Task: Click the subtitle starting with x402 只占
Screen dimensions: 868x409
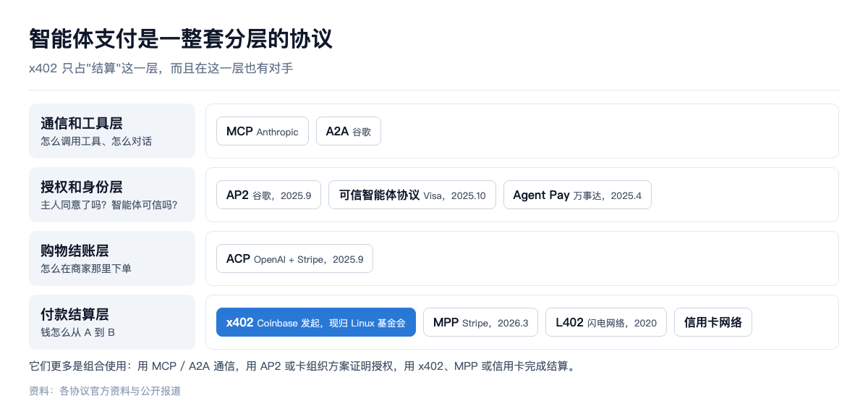Action: tap(161, 69)
